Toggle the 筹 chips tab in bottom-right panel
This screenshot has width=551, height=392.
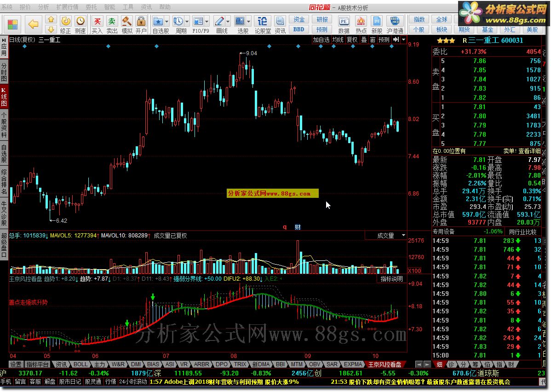475,364
